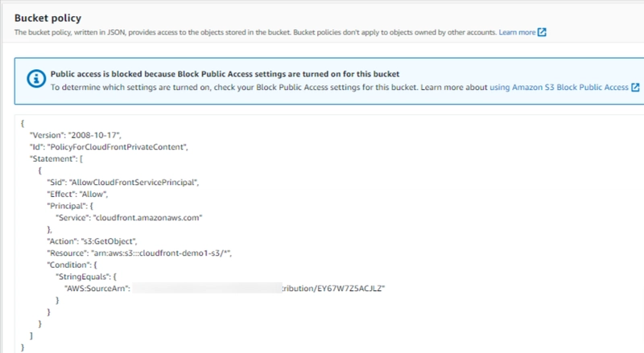This screenshot has width=644, height=353.
Task: Click the PolicyForCloudFrontPrivateContent Id line
Action: [x=109, y=147]
